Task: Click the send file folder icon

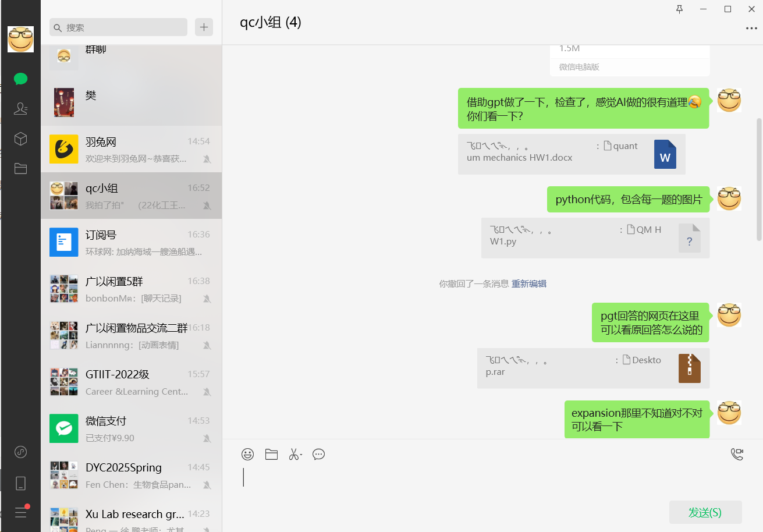Action: [x=271, y=455]
